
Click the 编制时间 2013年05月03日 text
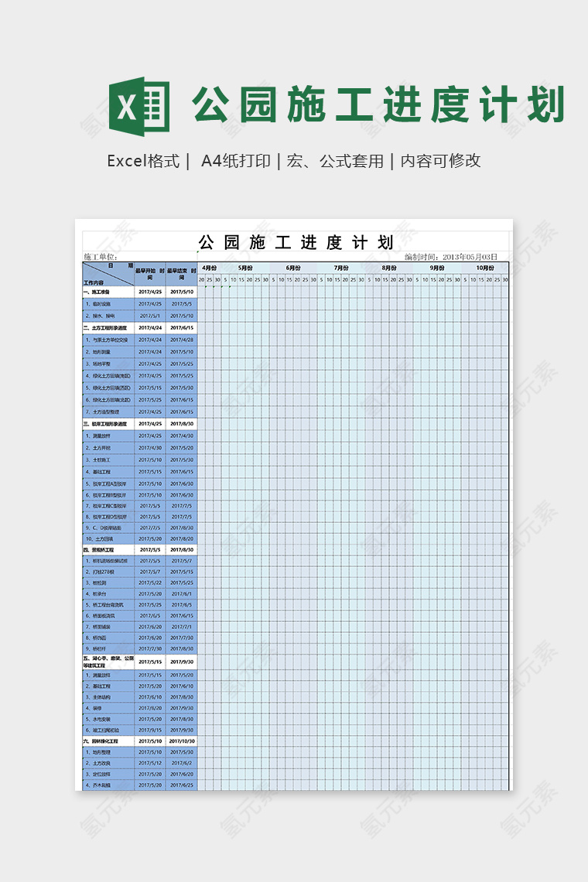451,257
